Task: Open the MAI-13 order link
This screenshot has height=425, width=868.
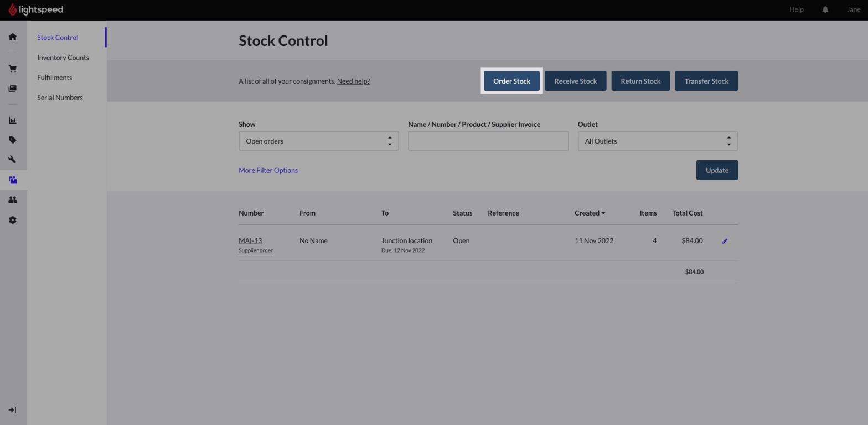Action: click(250, 240)
